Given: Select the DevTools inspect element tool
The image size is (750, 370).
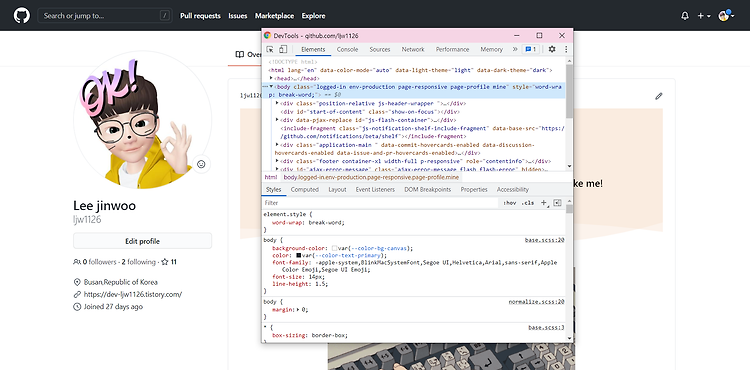Looking at the screenshot, I should click(270, 49).
